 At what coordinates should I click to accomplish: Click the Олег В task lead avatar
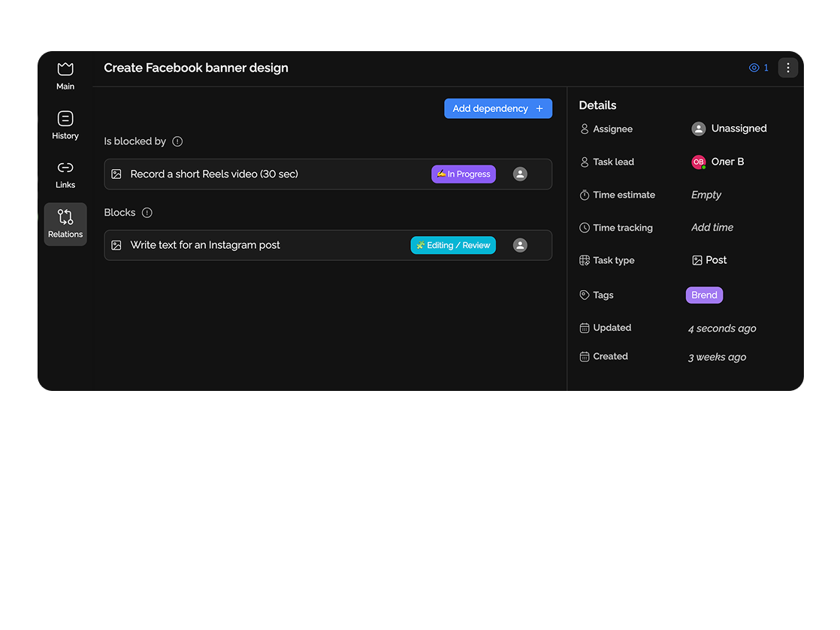tap(699, 162)
